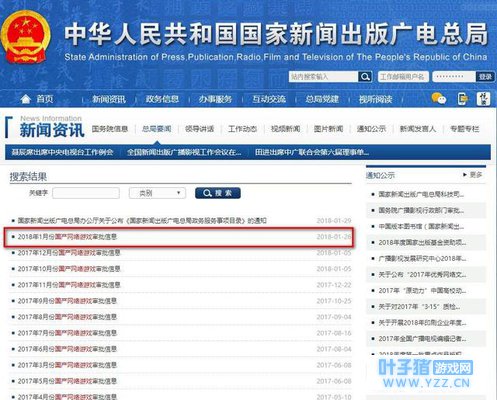This screenshot has height=400, width=497.
Task: Open the 新闻资讯 navigation menu
Action: click(109, 99)
